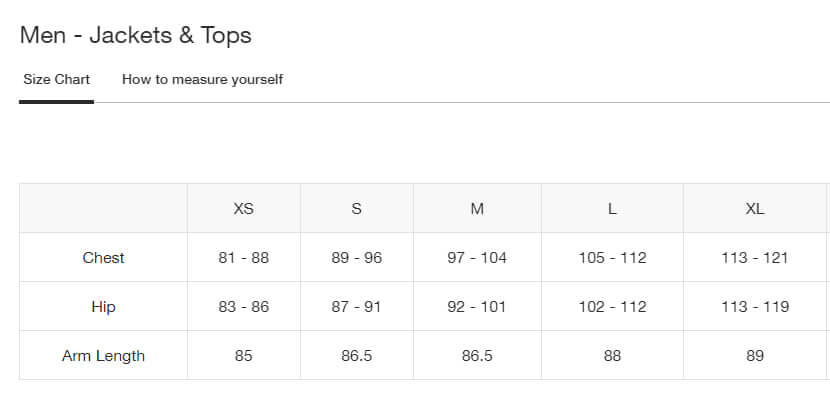
Task: Select the XL size column header
Action: pyautogui.click(x=755, y=209)
